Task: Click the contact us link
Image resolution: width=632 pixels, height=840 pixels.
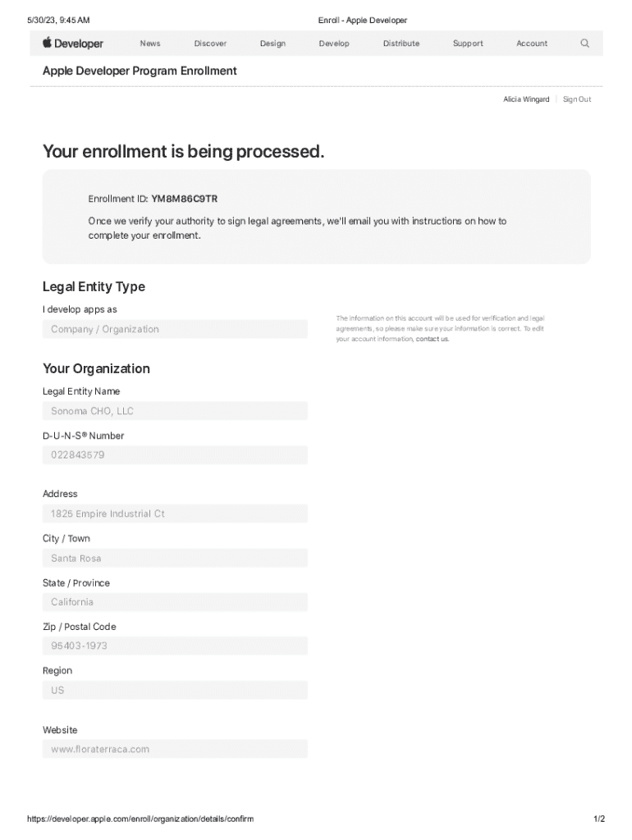Action: [x=433, y=339]
